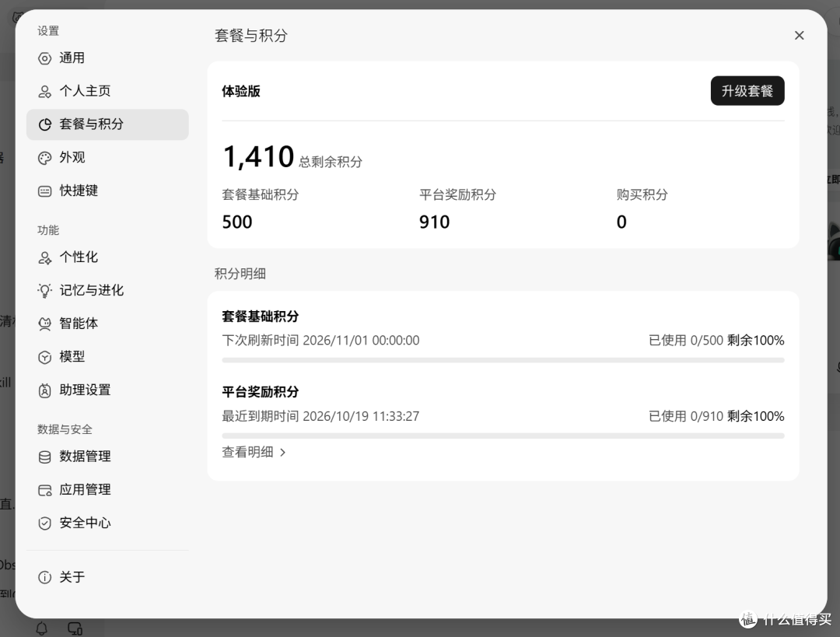840x637 pixels.
Task: Open the 个人主页 section
Action: point(107,91)
